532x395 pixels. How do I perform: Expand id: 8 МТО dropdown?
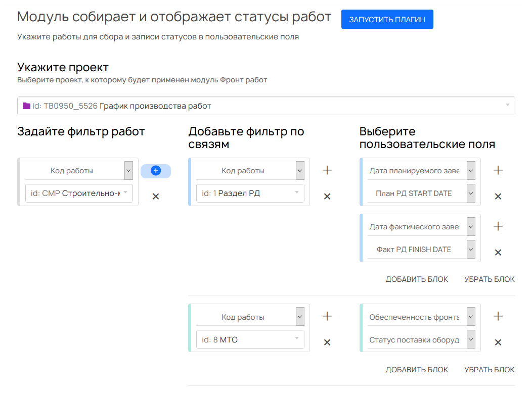click(x=297, y=338)
